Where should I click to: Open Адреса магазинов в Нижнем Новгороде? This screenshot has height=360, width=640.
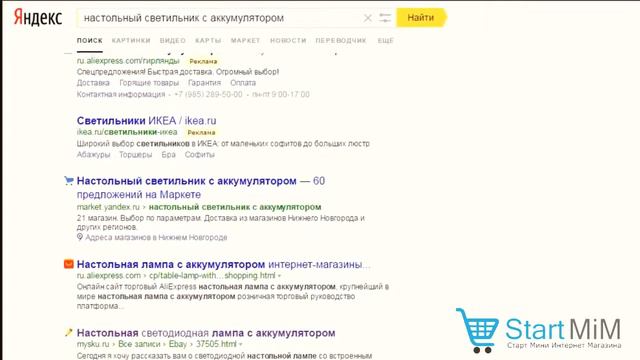156,238
